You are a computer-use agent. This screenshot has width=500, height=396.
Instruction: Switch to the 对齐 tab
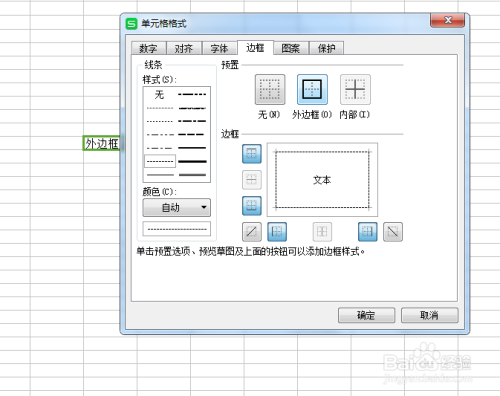click(184, 48)
